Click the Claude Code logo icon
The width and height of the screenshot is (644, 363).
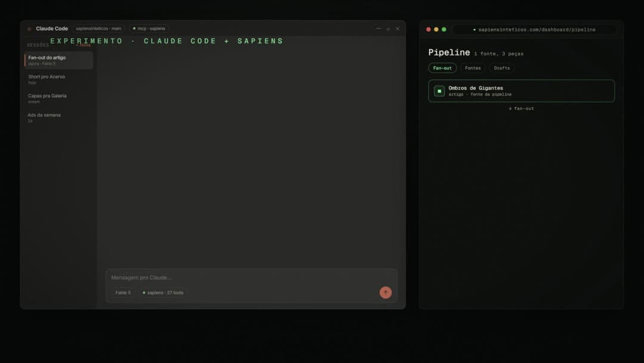[29, 29]
